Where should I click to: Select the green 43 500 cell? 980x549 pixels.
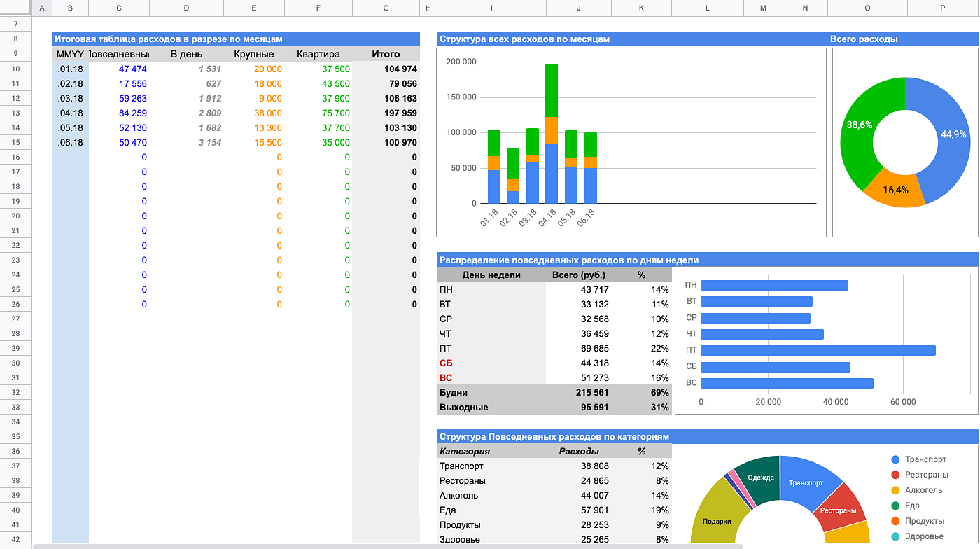tap(318, 83)
